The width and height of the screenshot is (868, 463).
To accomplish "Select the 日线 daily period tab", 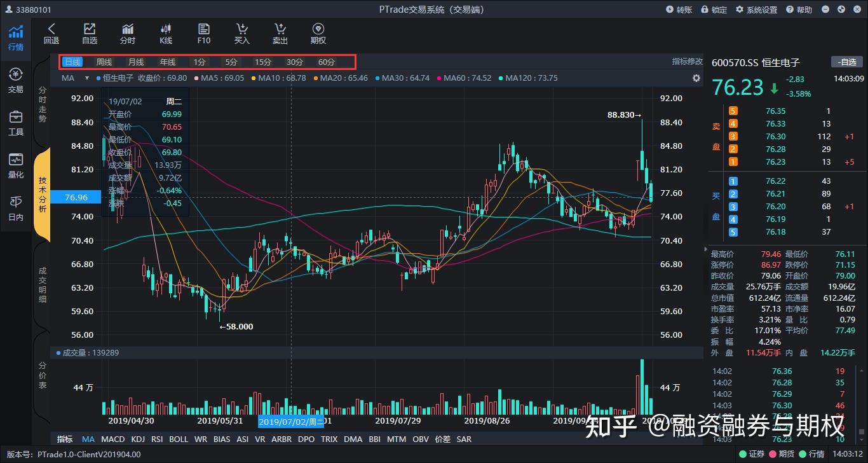I will [72, 62].
